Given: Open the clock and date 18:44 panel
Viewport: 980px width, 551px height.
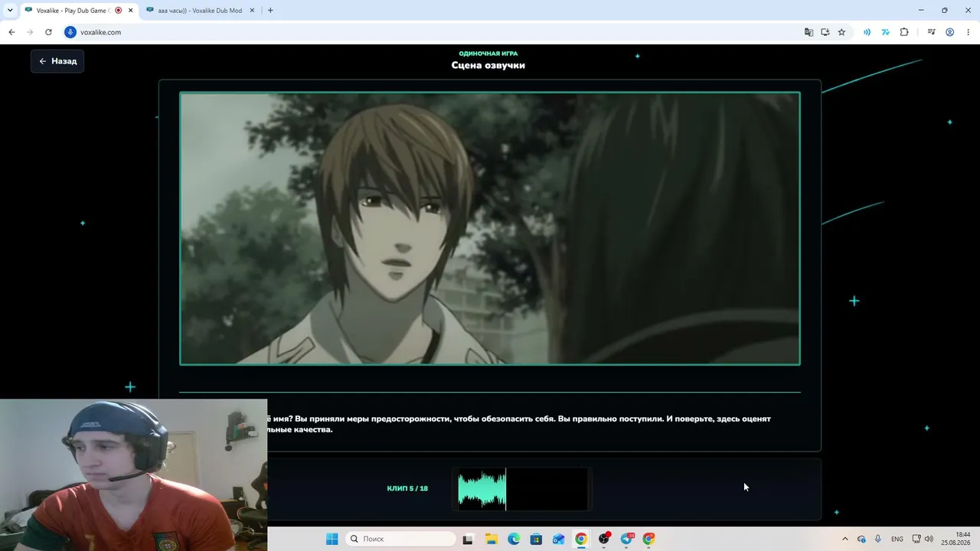Looking at the screenshot, I should click(x=957, y=539).
